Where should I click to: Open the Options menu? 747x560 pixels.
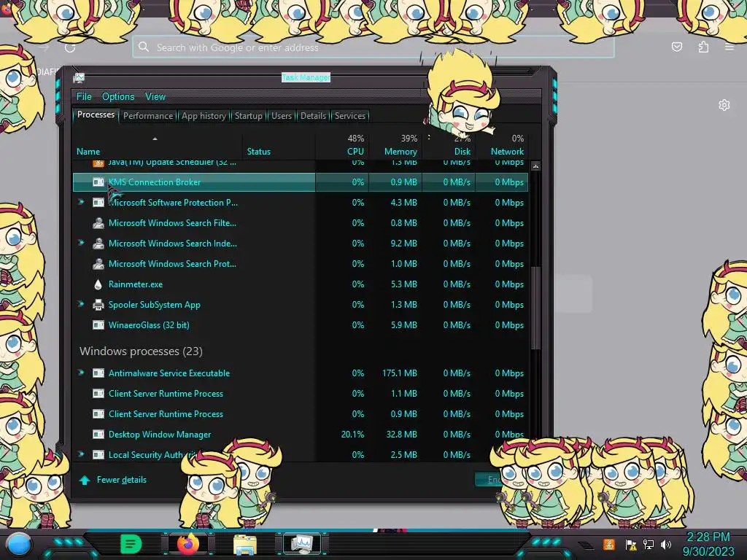click(x=118, y=97)
